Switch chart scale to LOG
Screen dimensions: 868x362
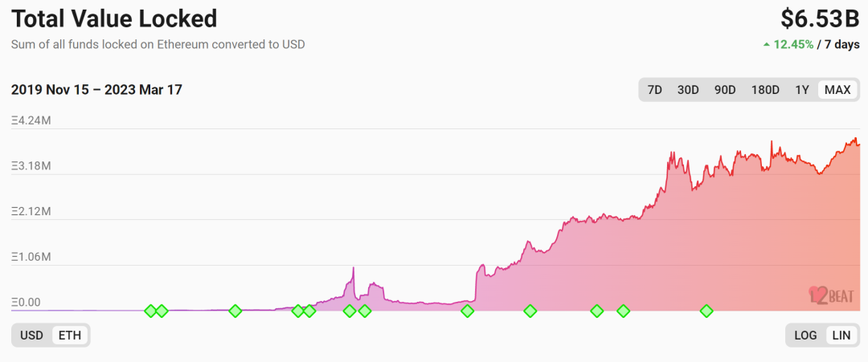806,335
